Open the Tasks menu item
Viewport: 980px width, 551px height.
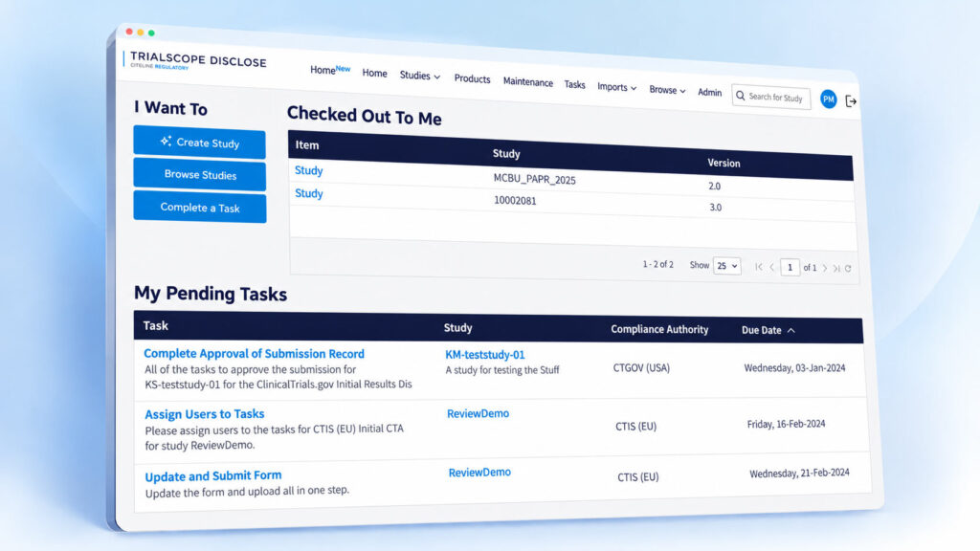click(574, 84)
